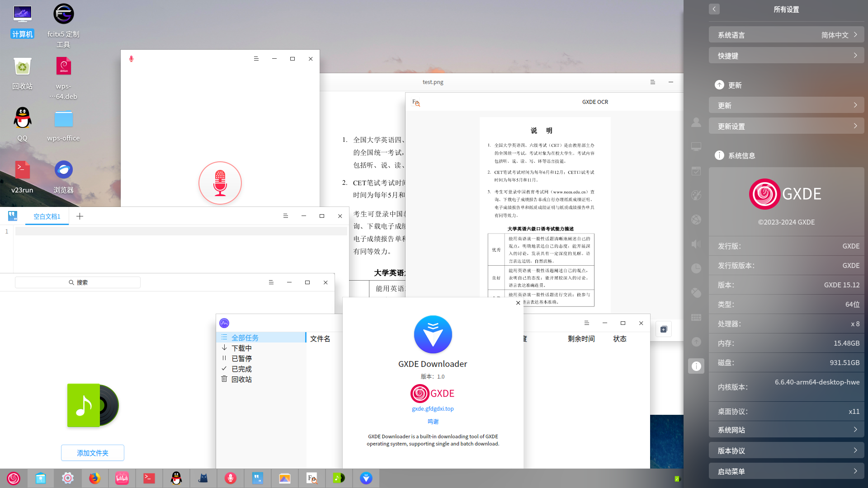Screen dimensions: 868x488
Task: Expand the 启动菜单 boot menu row
Action: (x=787, y=471)
